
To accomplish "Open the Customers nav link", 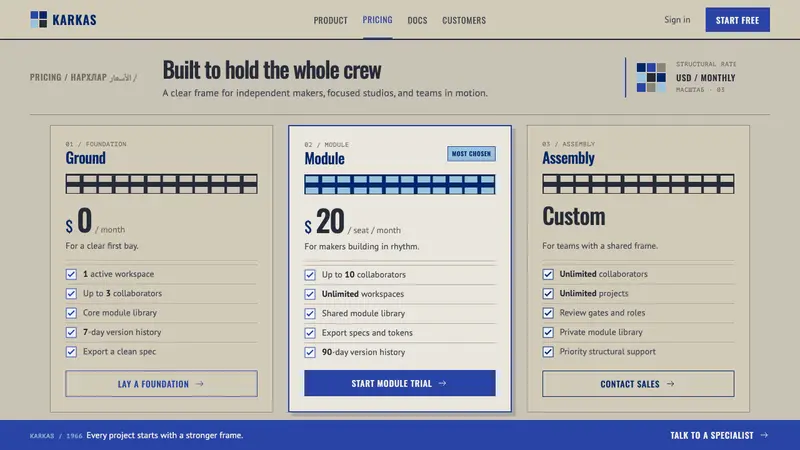I will pyautogui.click(x=464, y=20).
